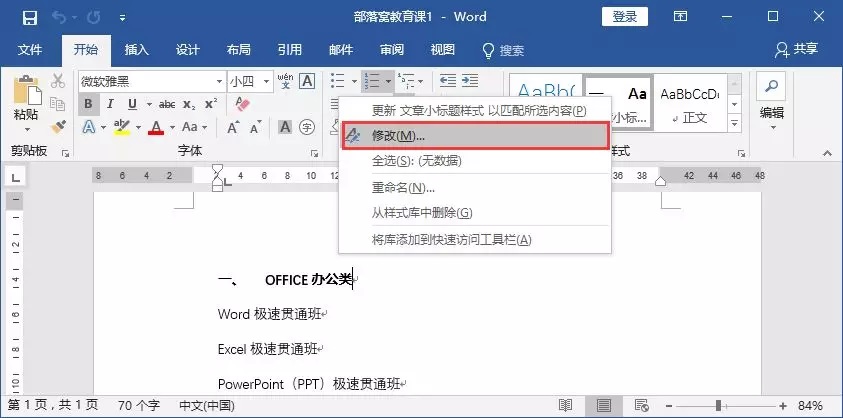Screen dimensions: 843x418
Task: Choose 从样式库中删除(G) menu entry
Action: click(475, 212)
